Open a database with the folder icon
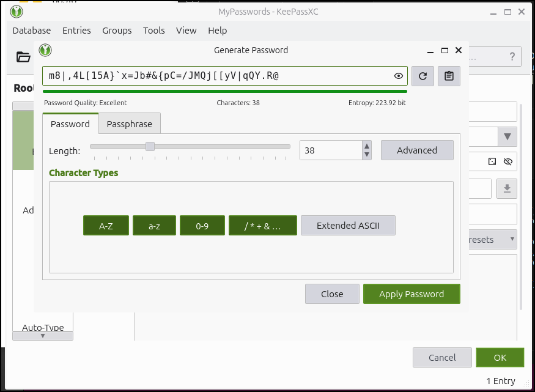Image resolution: width=535 pixels, height=392 pixels. [x=23, y=56]
